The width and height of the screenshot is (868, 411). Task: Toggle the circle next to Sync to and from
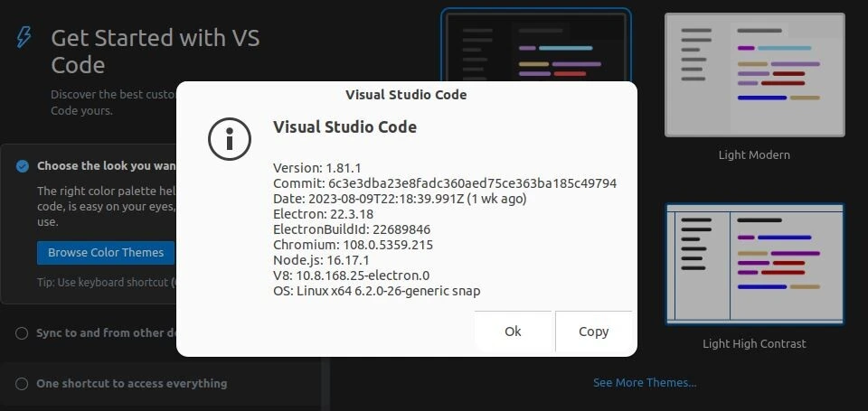[22, 332]
